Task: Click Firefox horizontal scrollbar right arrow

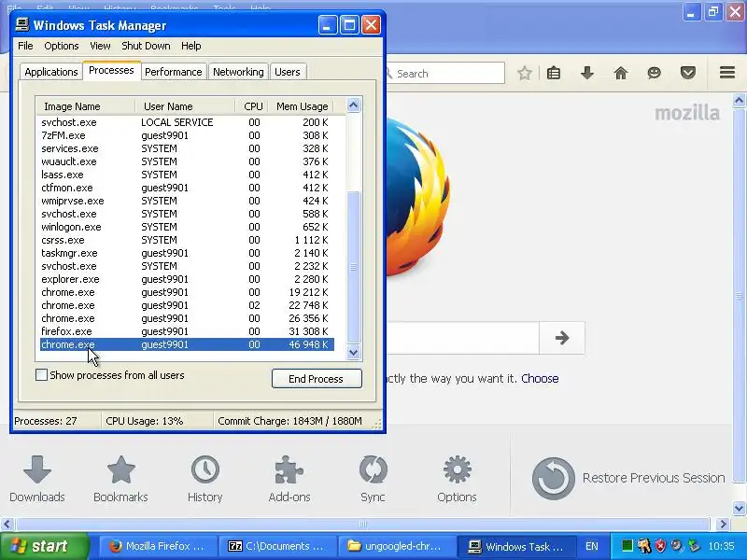Action: pyautogui.click(x=723, y=525)
